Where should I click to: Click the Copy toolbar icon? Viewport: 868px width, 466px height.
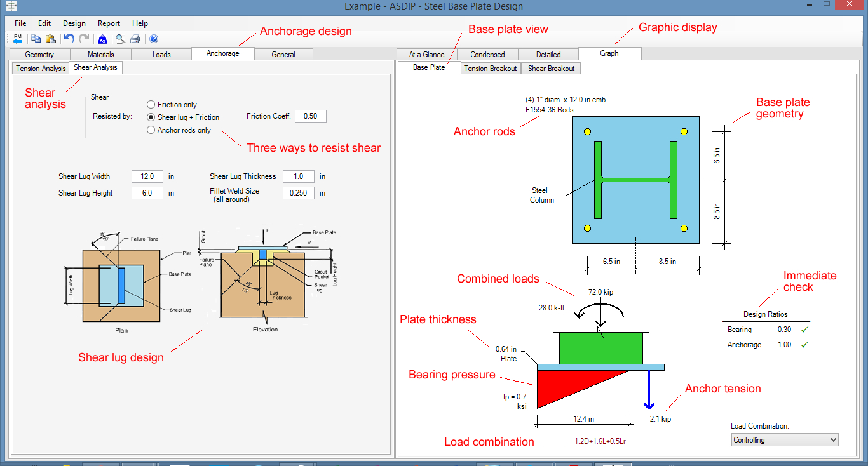click(36, 39)
